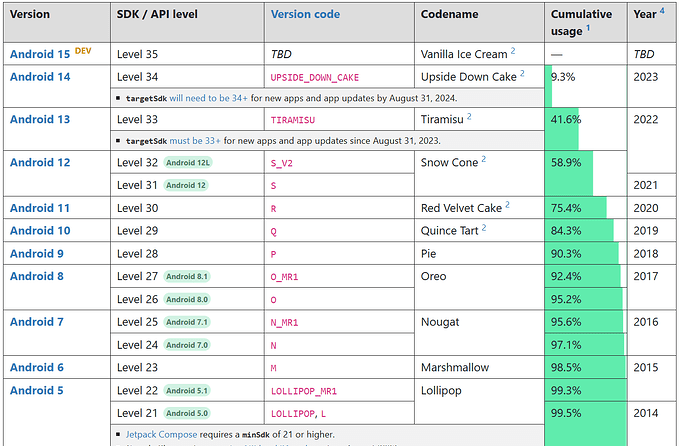Click footnote 4 next to Year header
Screen dimensions: 690x446
(x=662, y=11)
